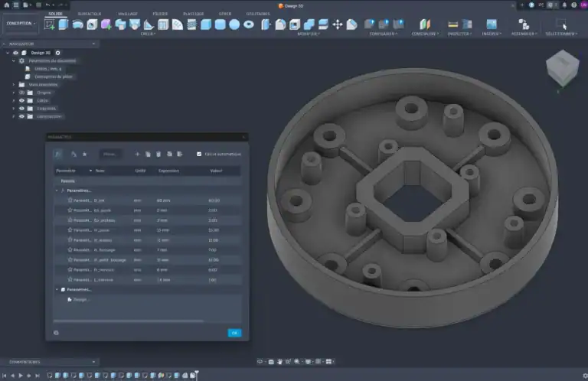Activate Design 3D component radio button

pyautogui.click(x=57, y=53)
